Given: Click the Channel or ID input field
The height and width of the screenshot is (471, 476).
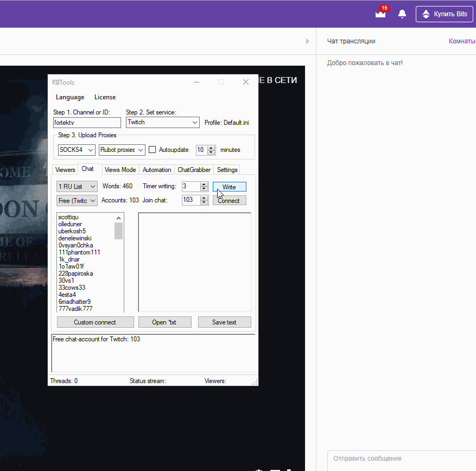Looking at the screenshot, I should 87,123.
